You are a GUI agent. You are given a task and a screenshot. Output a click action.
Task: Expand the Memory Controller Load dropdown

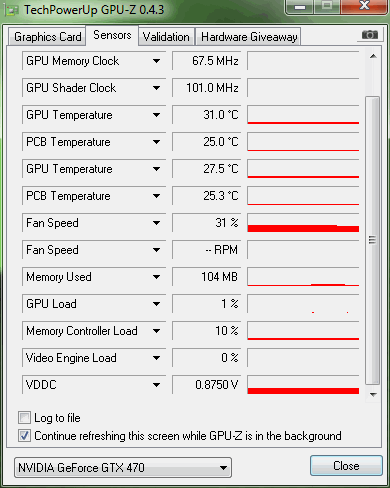click(156, 331)
